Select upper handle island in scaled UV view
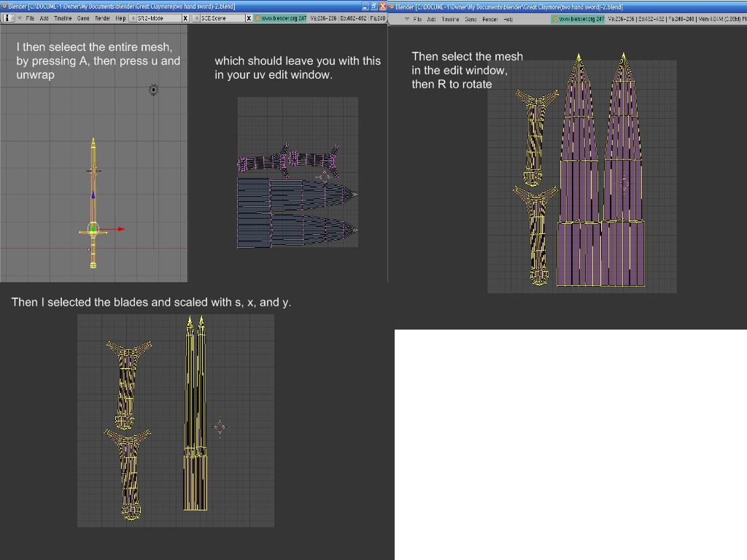Image resolution: width=747 pixels, height=560 pixels. pos(128,385)
